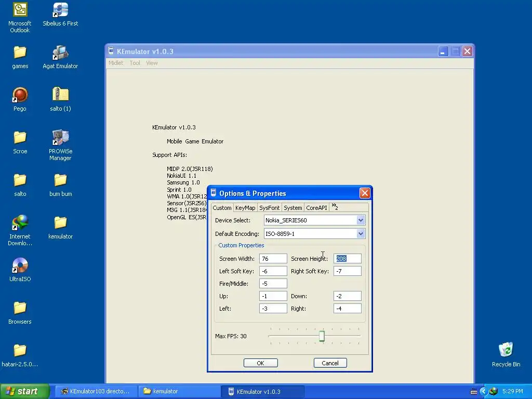Image resolution: width=532 pixels, height=399 pixels.
Task: Click the Max FPS slider thumb
Action: point(322,336)
